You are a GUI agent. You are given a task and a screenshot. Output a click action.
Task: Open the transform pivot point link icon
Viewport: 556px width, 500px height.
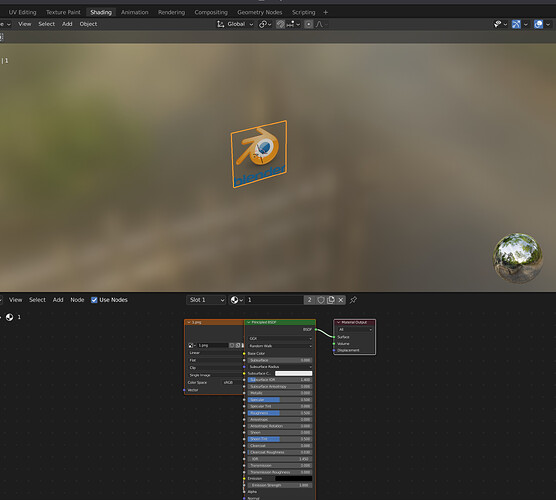(x=265, y=24)
